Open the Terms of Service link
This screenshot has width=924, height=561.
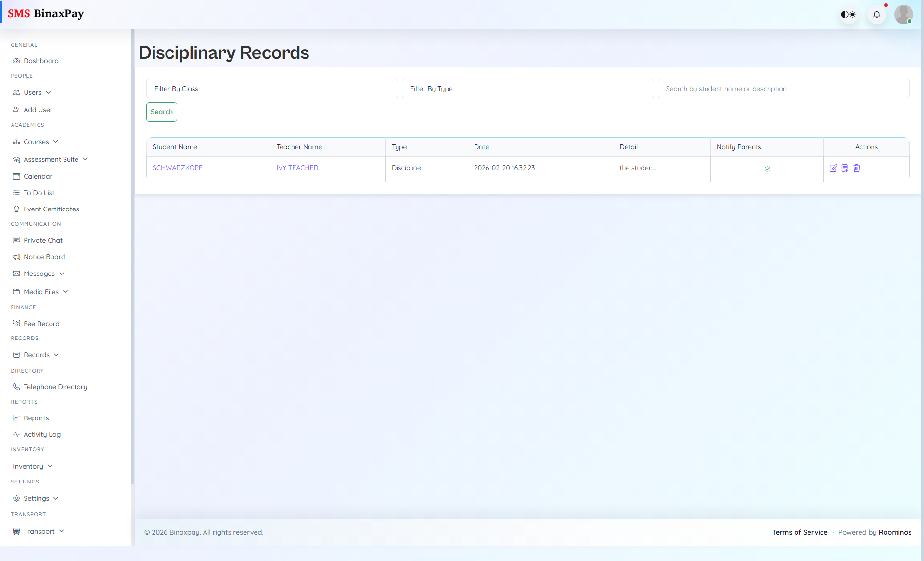pos(799,532)
